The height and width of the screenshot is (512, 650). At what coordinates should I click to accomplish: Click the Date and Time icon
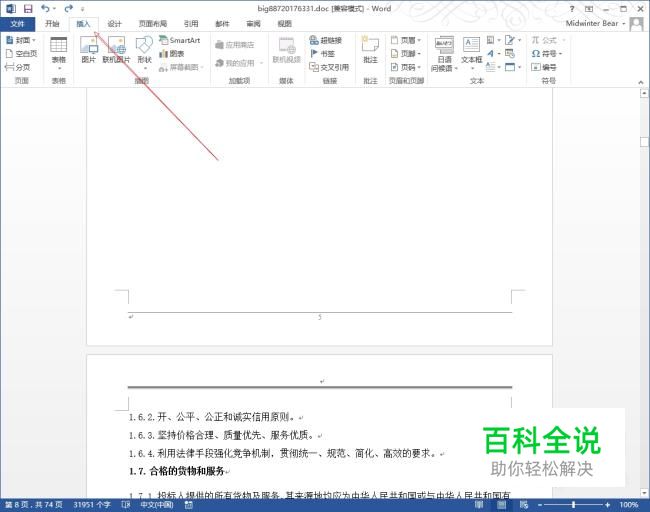click(x=510, y=53)
